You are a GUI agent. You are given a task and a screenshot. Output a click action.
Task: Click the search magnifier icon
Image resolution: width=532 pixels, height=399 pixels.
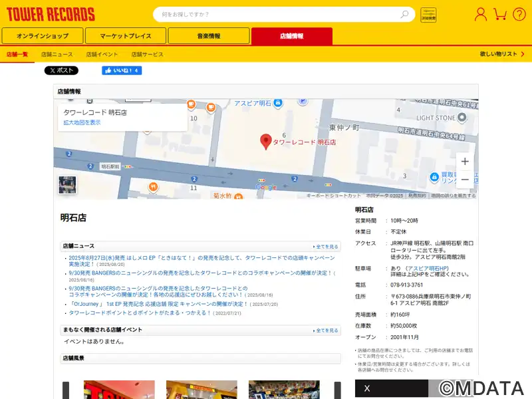(404, 14)
